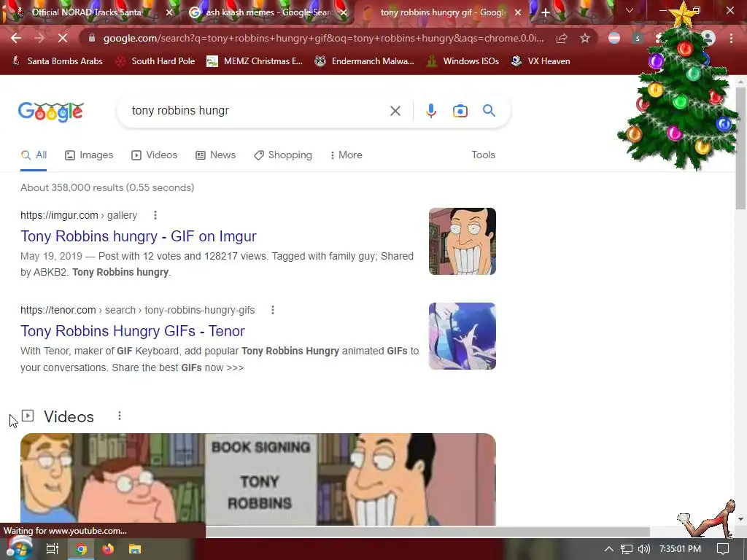Image resolution: width=747 pixels, height=560 pixels.
Task: Switch to Official NORAD Tracks Santa tab
Action: pyautogui.click(x=86, y=12)
